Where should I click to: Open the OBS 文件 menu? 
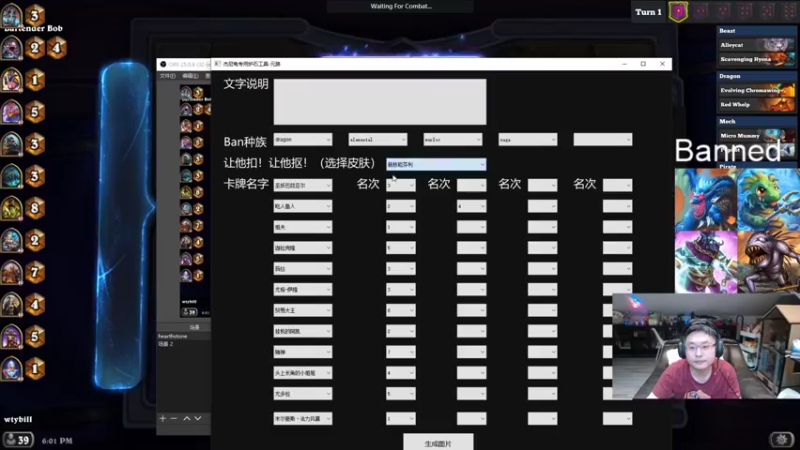coord(167,76)
